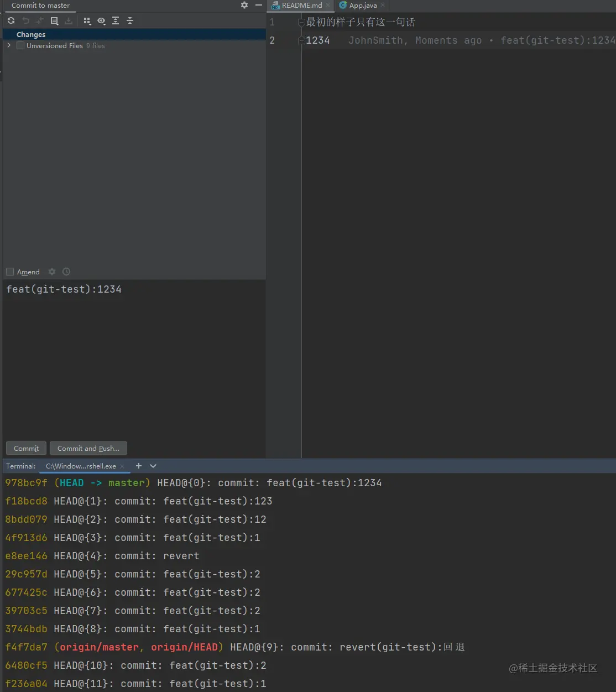
Task: Check the Unversioned Files checkbox
Action: click(20, 45)
